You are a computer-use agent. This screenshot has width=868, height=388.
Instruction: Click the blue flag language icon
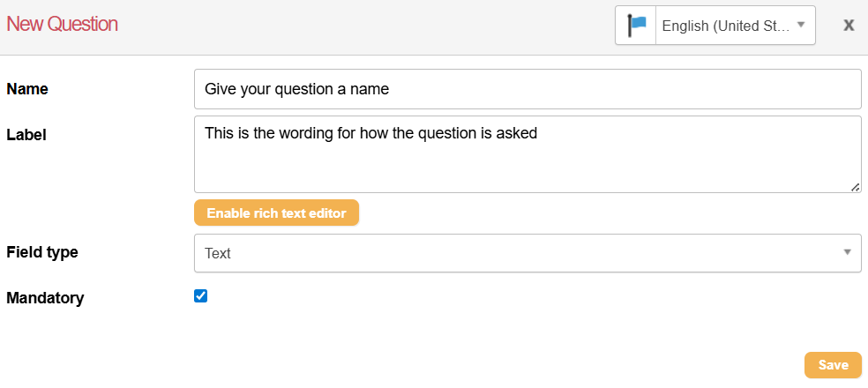(636, 26)
